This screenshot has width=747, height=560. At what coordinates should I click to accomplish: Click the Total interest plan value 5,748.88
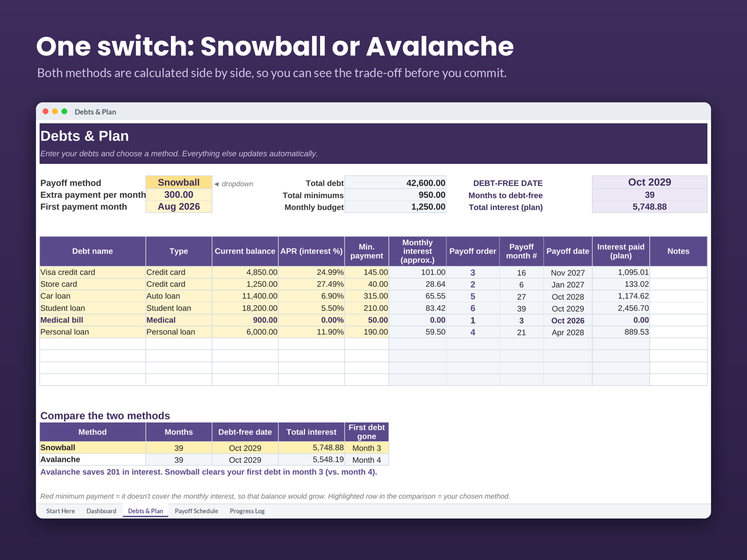coord(650,206)
